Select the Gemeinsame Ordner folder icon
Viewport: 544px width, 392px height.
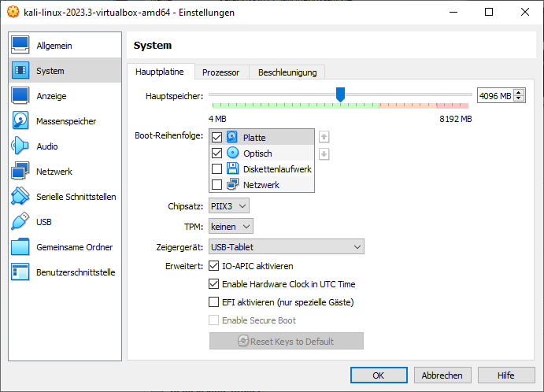(20, 247)
